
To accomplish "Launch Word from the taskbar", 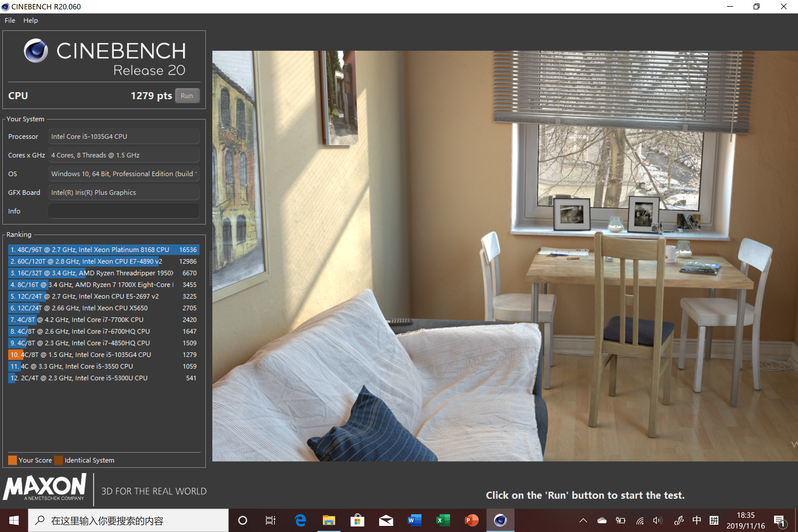I will point(414,520).
